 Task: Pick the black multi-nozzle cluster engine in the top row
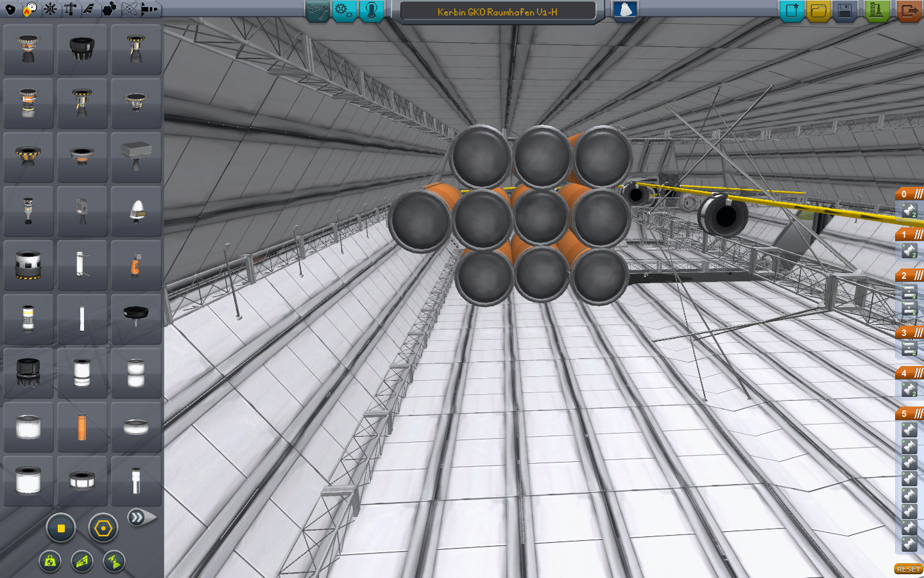tap(82, 49)
